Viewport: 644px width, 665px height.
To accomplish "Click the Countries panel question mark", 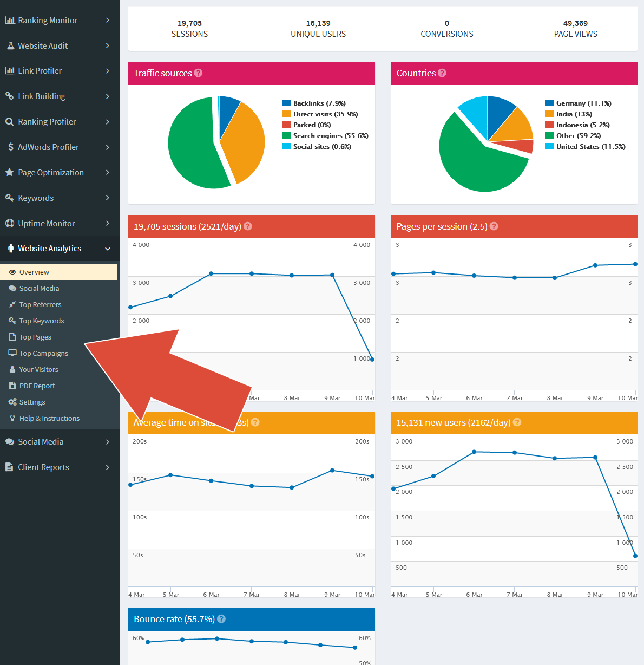I will (442, 73).
